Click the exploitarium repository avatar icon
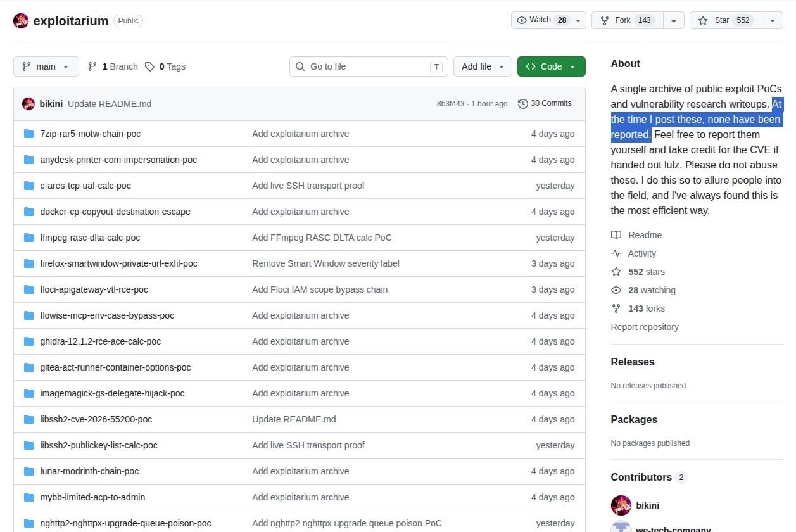This screenshot has width=796, height=532. click(x=21, y=21)
